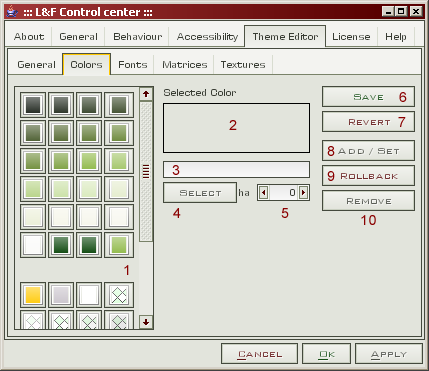Click the Java coffee cup title bar icon
The image size is (429, 371).
pos(12,12)
